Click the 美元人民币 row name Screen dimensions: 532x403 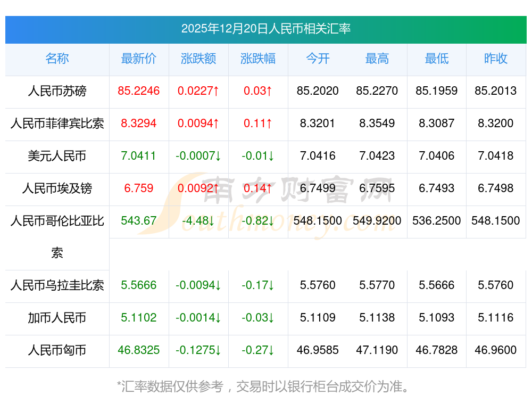pyautogui.click(x=57, y=156)
